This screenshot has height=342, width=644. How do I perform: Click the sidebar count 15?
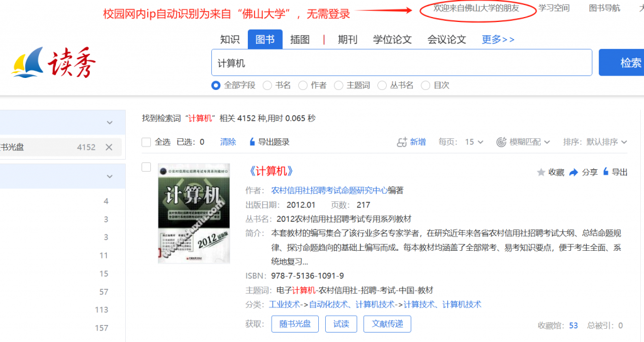click(x=104, y=274)
